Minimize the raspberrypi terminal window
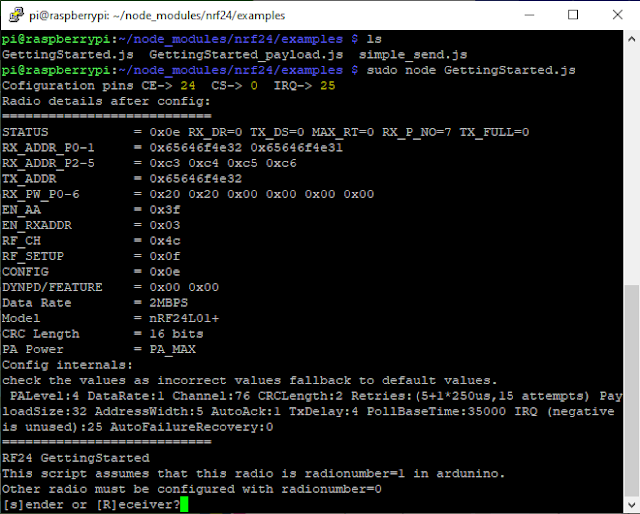640x514 pixels. pyautogui.click(x=529, y=15)
